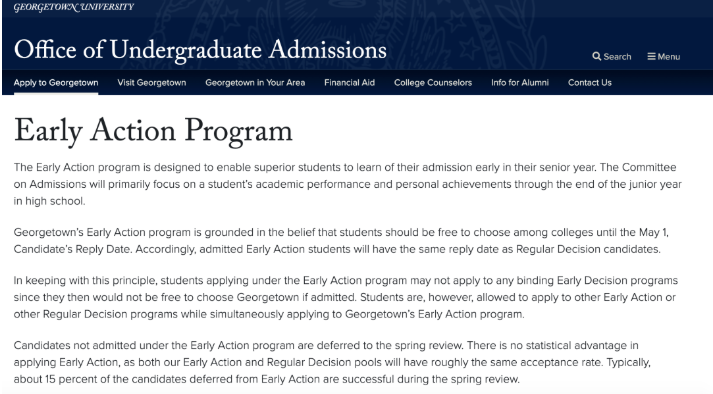Screen dimensions: 713x394
Task: Navigate to Info for Alumni
Action: tap(520, 82)
